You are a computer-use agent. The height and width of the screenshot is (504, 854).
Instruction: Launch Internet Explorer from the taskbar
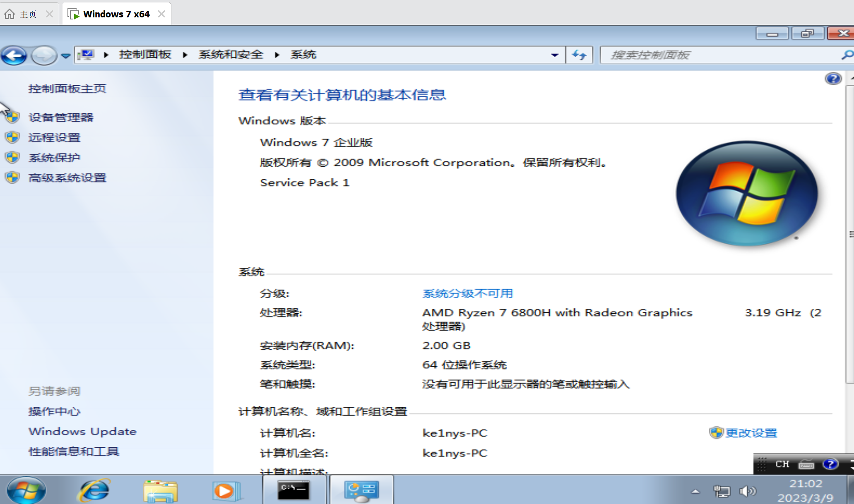click(x=94, y=491)
